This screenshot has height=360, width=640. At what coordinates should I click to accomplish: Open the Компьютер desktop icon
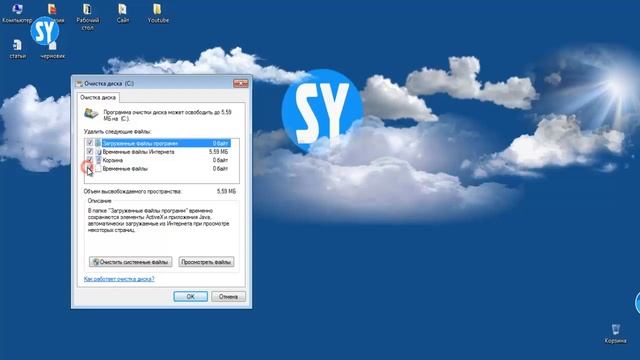pyautogui.click(x=17, y=13)
